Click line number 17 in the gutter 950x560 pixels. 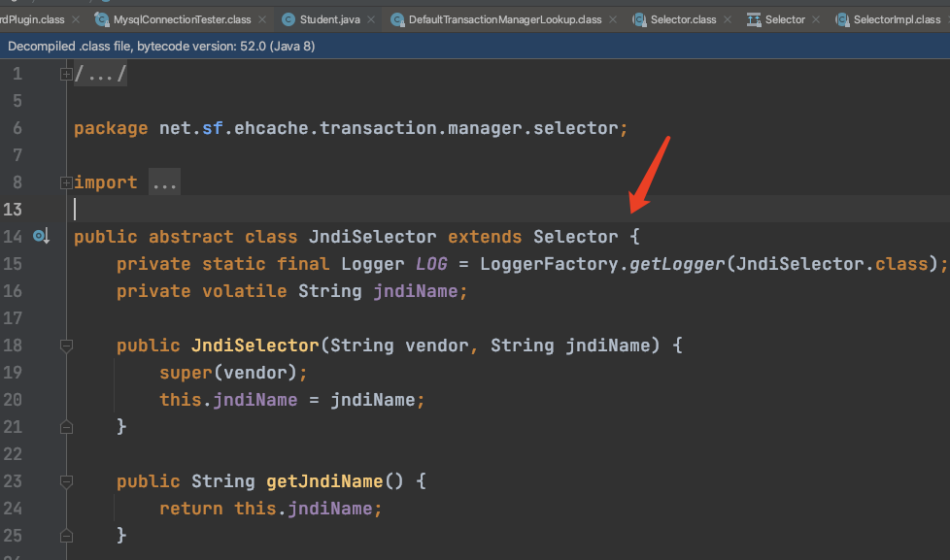tap(13, 318)
